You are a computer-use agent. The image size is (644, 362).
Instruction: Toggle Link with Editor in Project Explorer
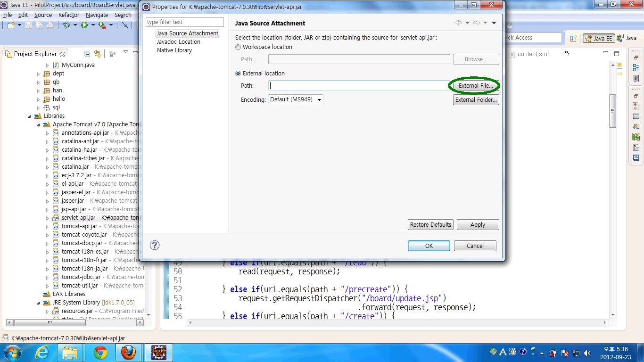click(97, 54)
